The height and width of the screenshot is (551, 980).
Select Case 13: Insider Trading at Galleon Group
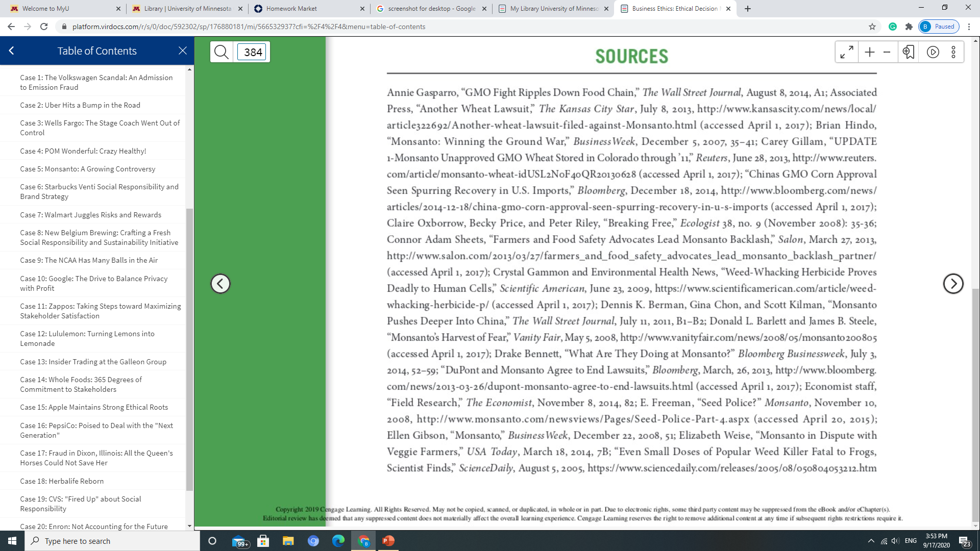(93, 362)
